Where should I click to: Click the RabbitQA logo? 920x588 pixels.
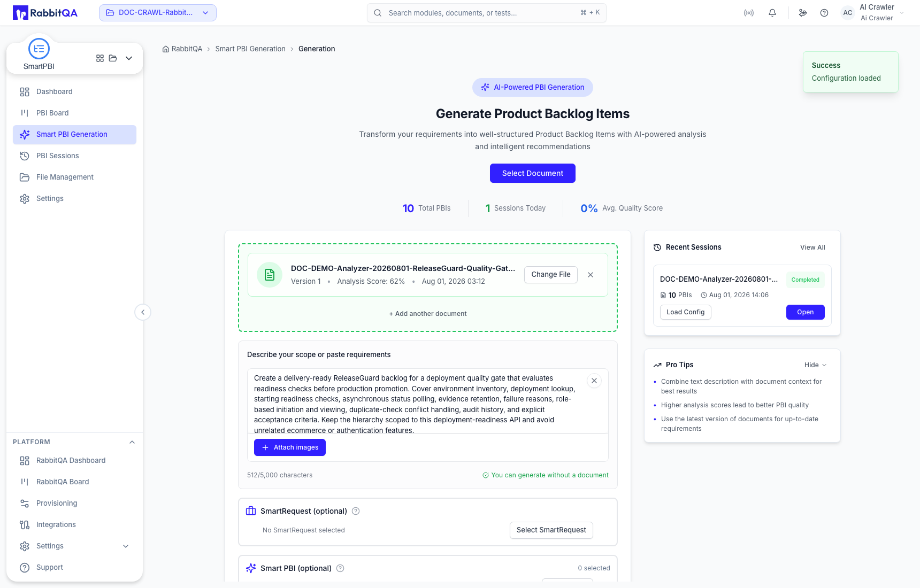(45, 13)
